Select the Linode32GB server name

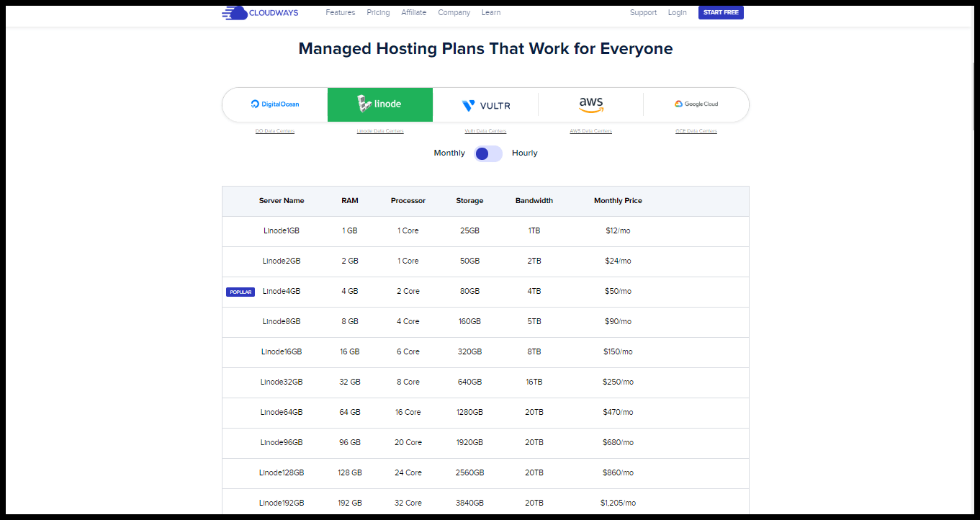point(282,382)
